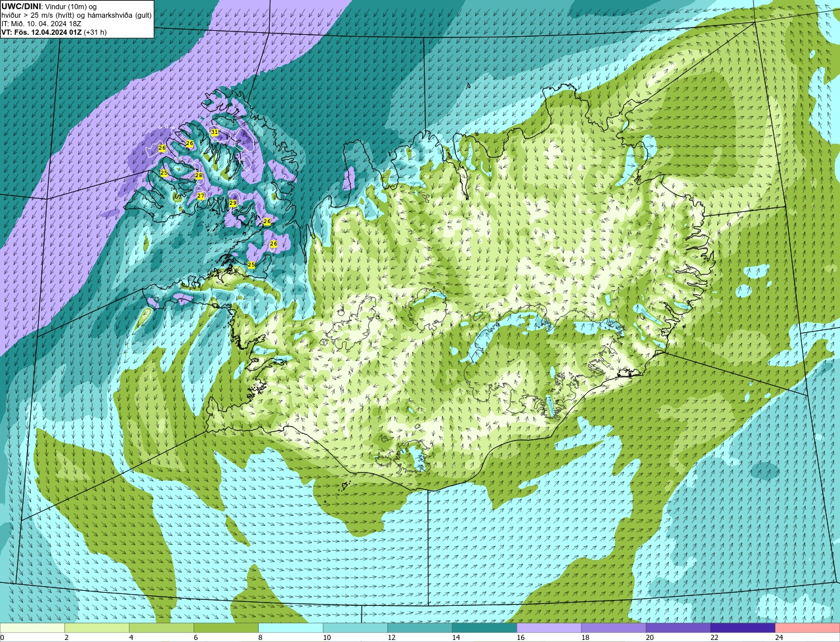Click the 'UWC/DINI: Vindur (10m) og' title line
The image size is (840, 642).
tap(49, 7)
